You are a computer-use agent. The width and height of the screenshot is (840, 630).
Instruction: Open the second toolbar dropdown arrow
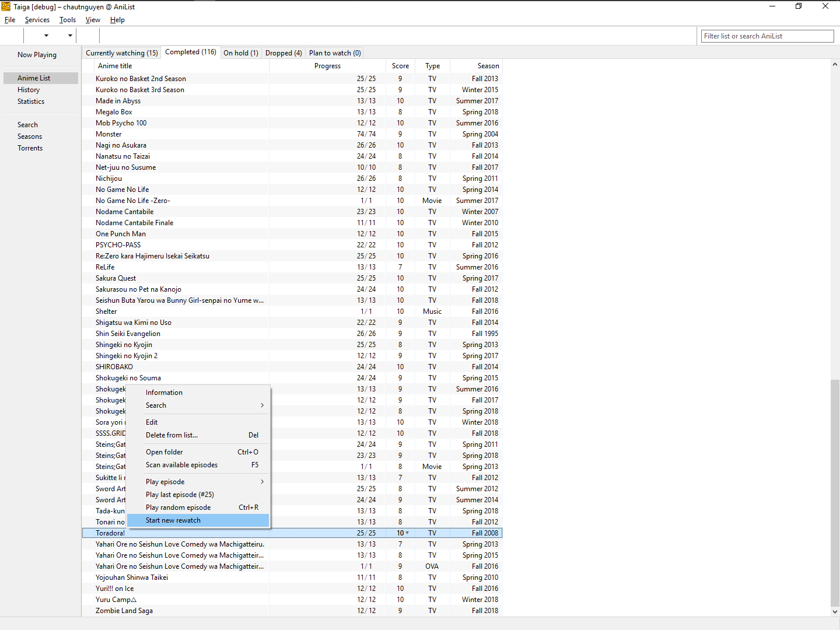pyautogui.click(x=70, y=36)
